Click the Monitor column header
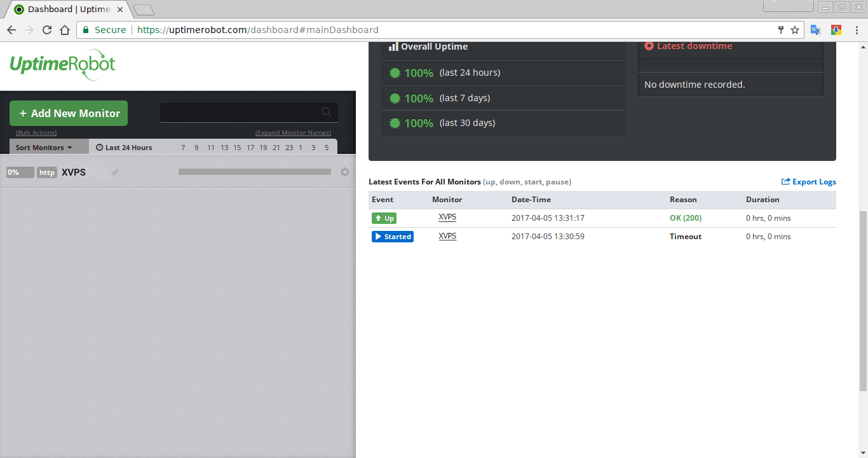This screenshot has height=458, width=868. (447, 200)
